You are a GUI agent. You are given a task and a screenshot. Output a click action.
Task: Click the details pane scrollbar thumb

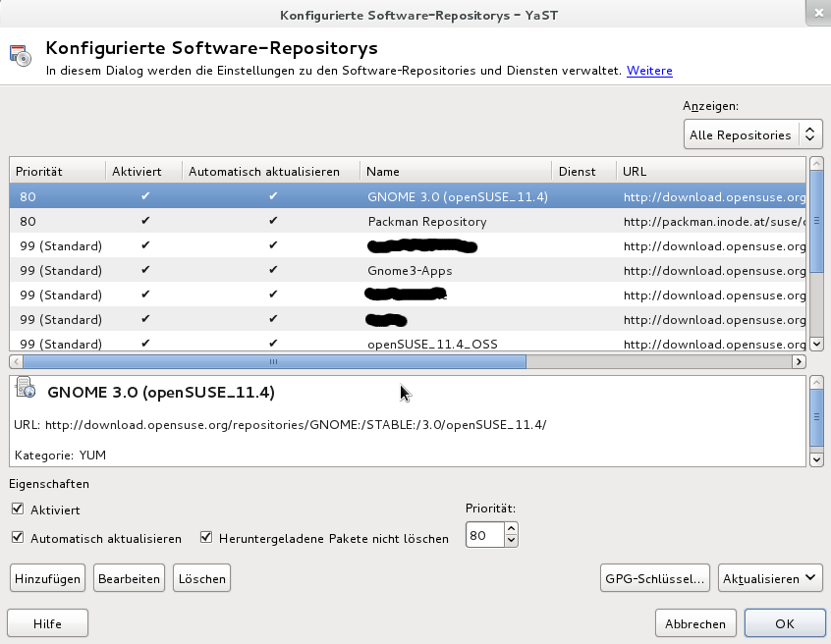pos(816,417)
